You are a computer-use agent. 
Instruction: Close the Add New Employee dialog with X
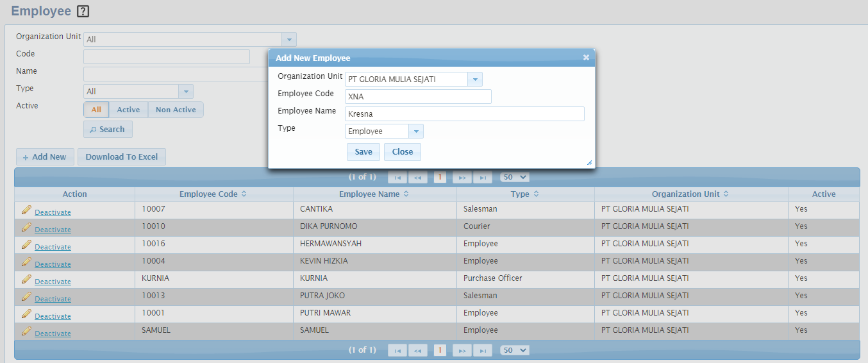tap(586, 58)
